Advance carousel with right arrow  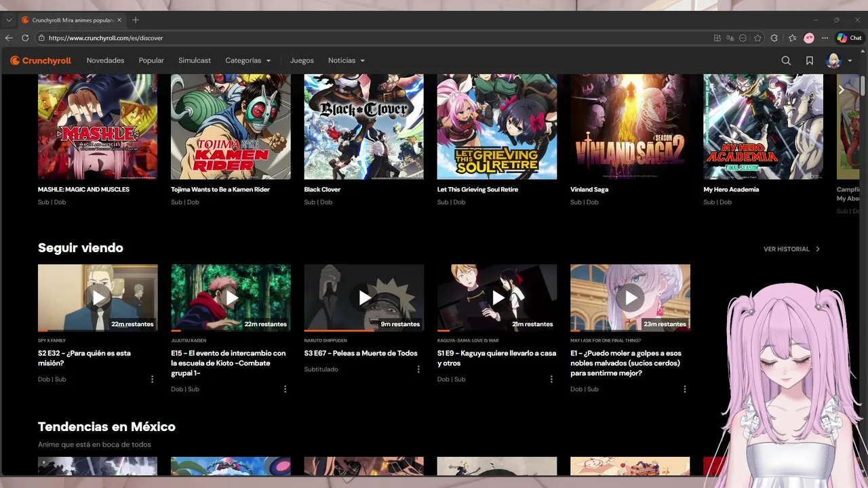pos(841,89)
